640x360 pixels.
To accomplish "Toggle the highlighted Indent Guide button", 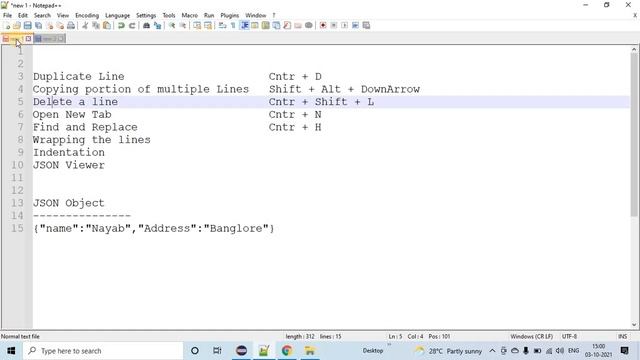I will pyautogui.click(x=244, y=25).
